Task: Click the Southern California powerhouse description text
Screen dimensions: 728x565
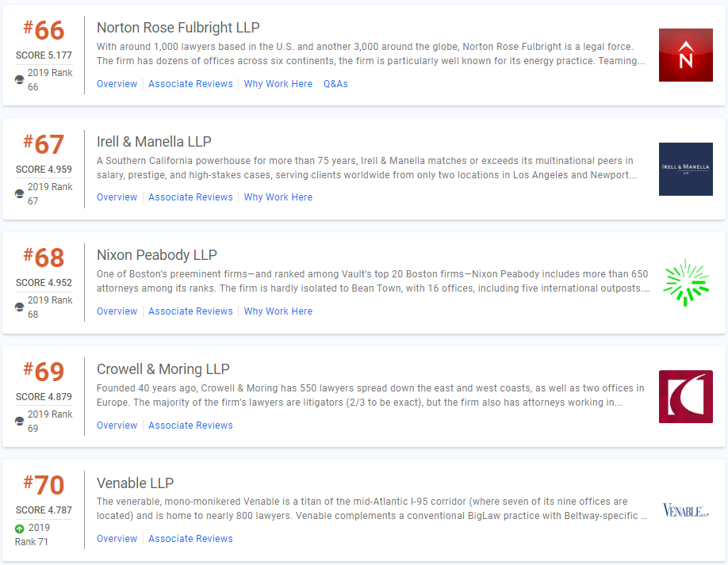Action: click(367, 168)
